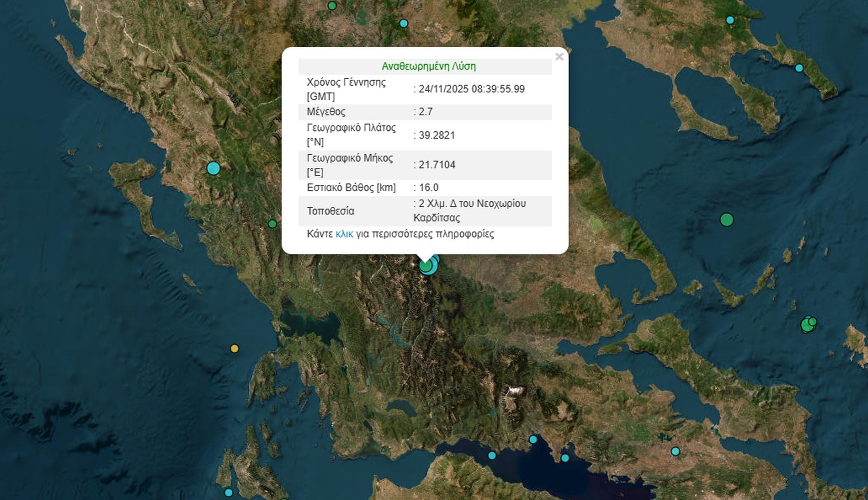The width and height of the screenshot is (868, 500).
Task: Click the cyan marker on the Halkidiki peninsula tip
Action: point(799,68)
